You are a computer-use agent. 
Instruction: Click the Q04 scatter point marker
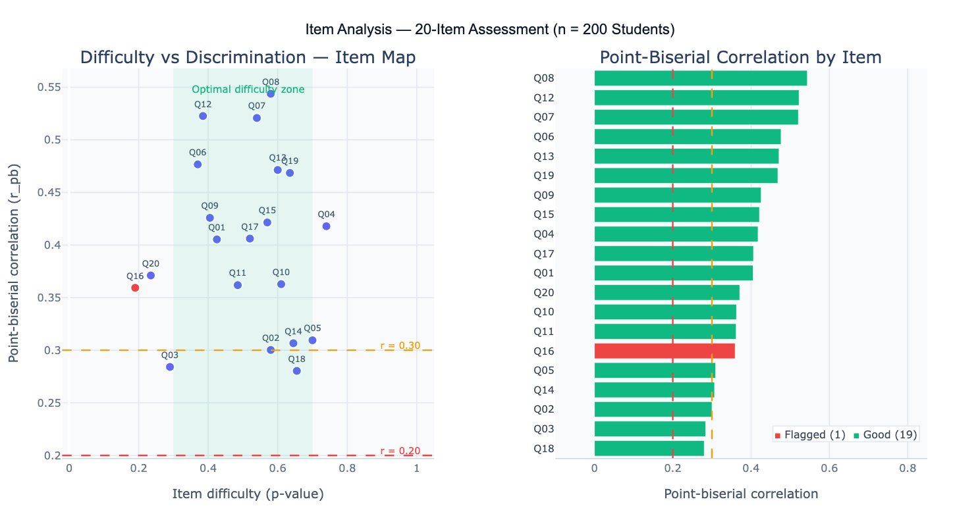(x=326, y=226)
